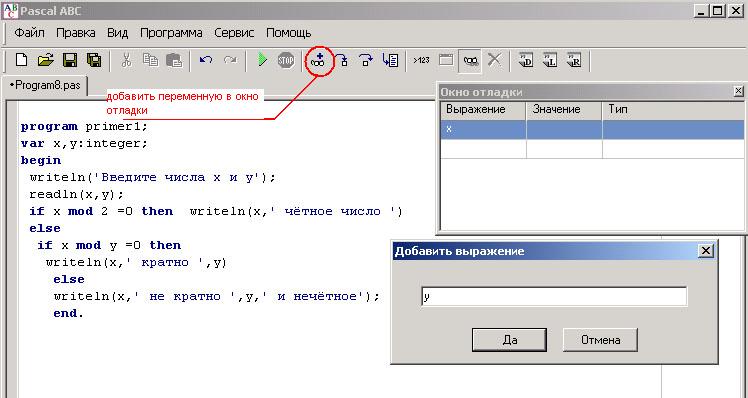Screen dimensions: 748x398
Task: Click the 'var x,y:integer;' code line
Action: 84,143
